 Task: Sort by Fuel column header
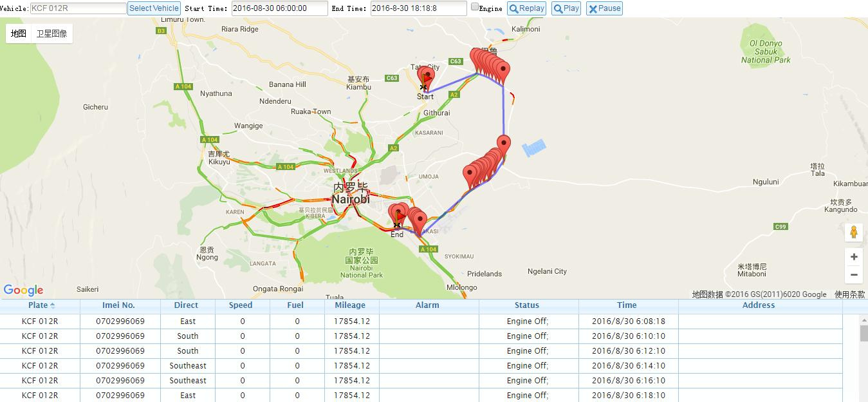297,305
